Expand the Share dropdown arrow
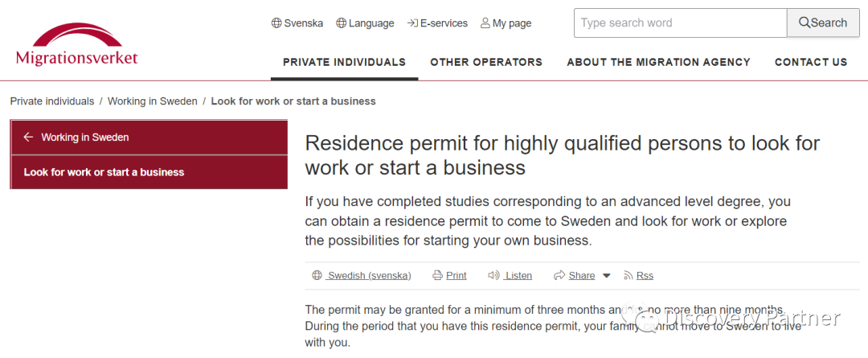Image resolution: width=868 pixels, height=358 pixels. (x=606, y=276)
